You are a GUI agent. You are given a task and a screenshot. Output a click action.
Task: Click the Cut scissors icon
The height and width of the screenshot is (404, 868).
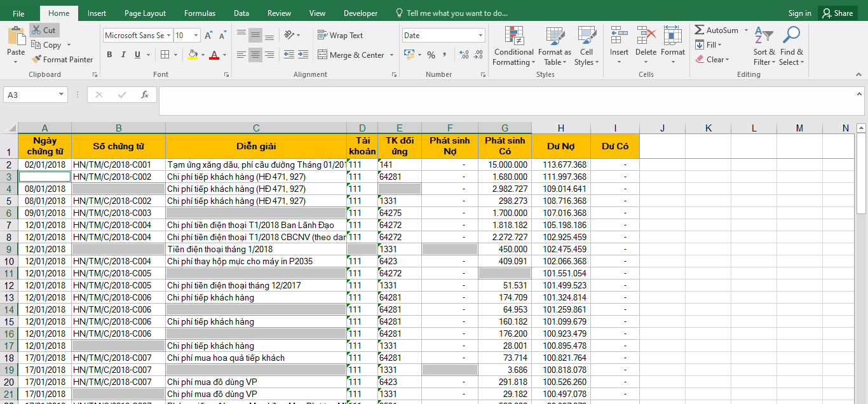pos(36,30)
